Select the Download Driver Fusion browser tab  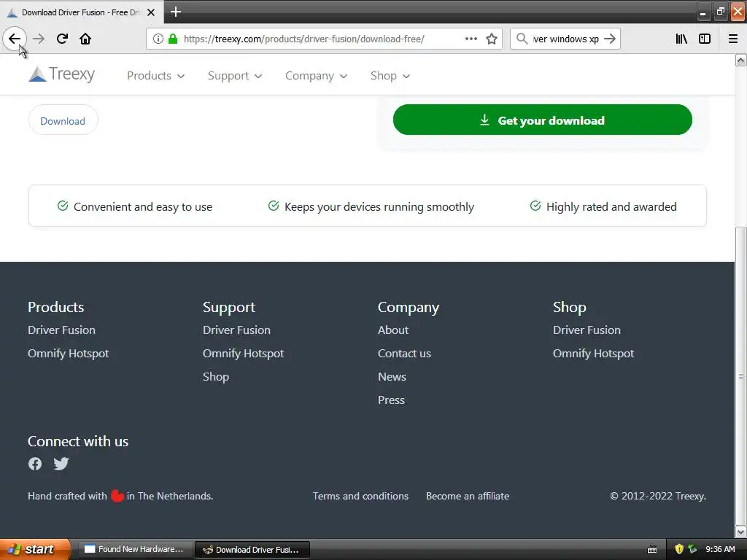coord(82,12)
